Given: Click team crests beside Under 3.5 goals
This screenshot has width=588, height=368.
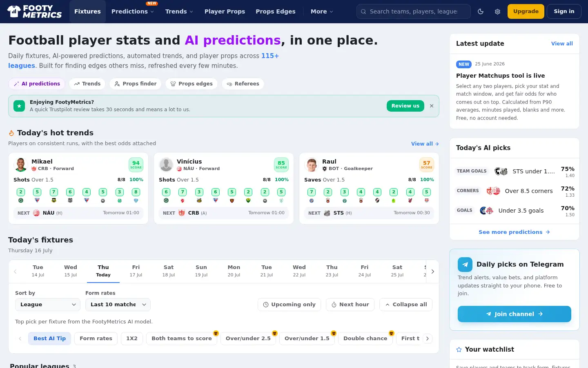Looking at the screenshot, I should coord(487,211).
